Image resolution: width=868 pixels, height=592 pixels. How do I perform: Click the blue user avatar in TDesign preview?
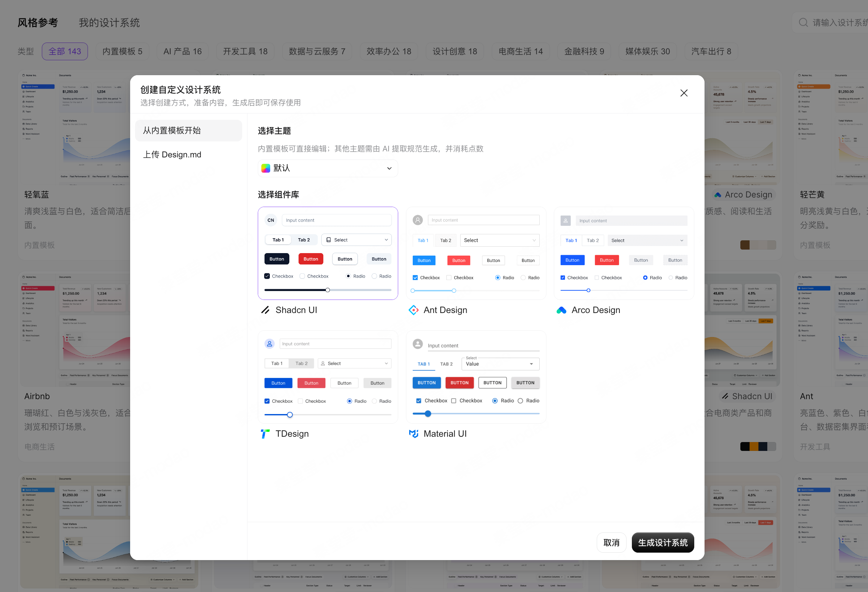[x=269, y=344]
